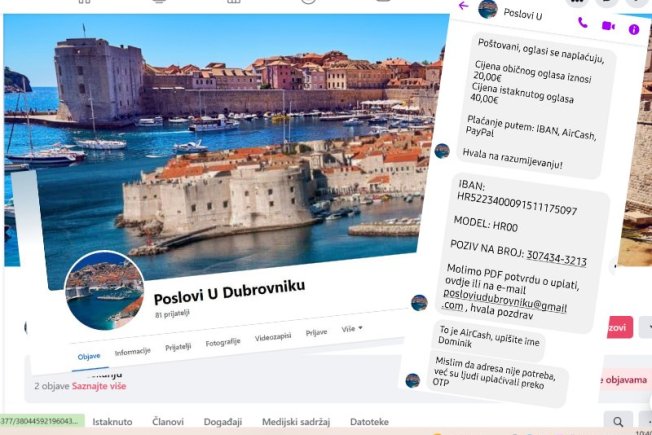This screenshot has height=435, width=652.
Task: Select the Prijatelji tab
Action: pos(178,346)
